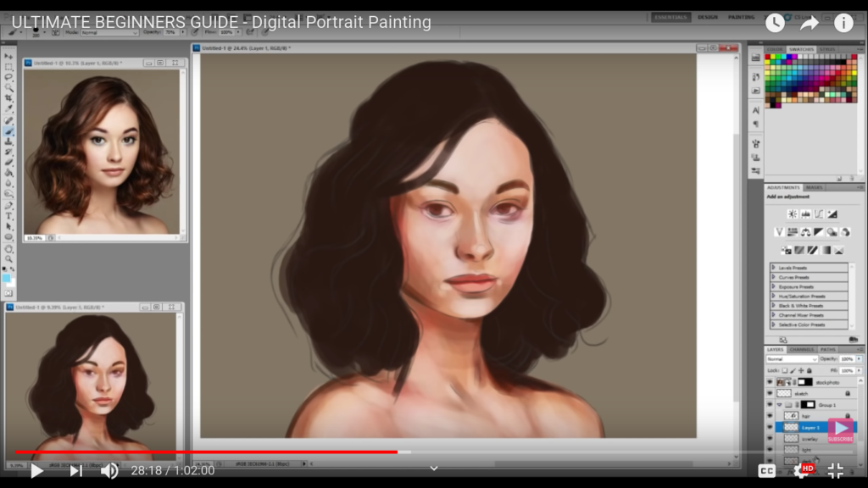Viewport: 868px width, 488px height.
Task: Hide the sketch layer using its eye
Action: point(770,393)
